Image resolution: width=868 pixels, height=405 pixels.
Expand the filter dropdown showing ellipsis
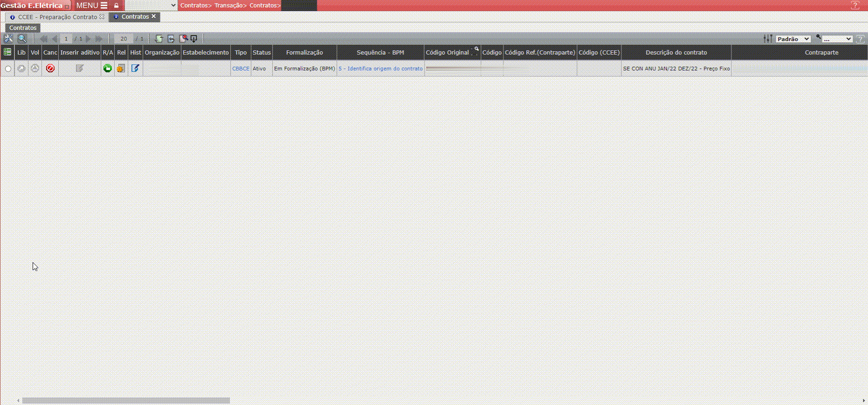point(837,39)
